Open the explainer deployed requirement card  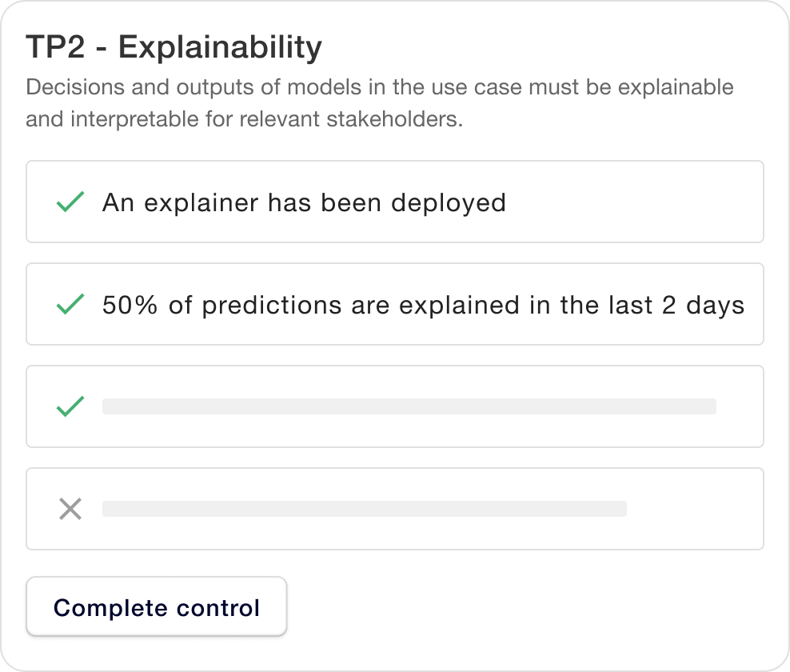[395, 202]
